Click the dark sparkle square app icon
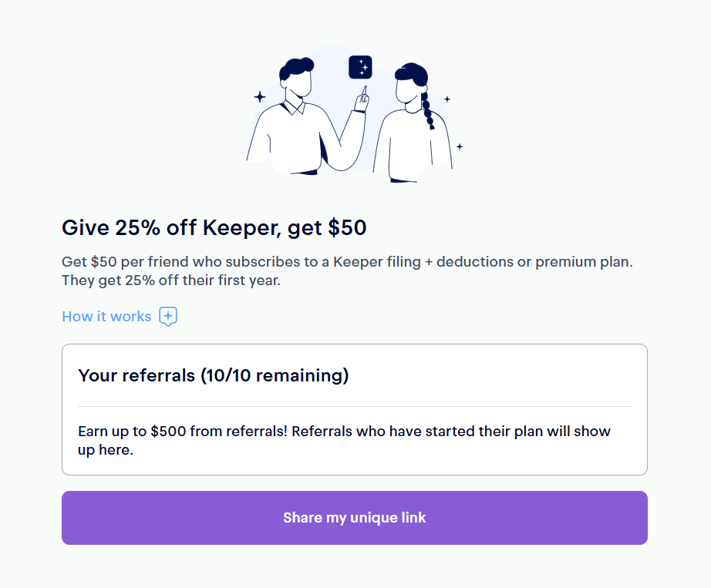Screen dimensions: 711x588 point(360,67)
